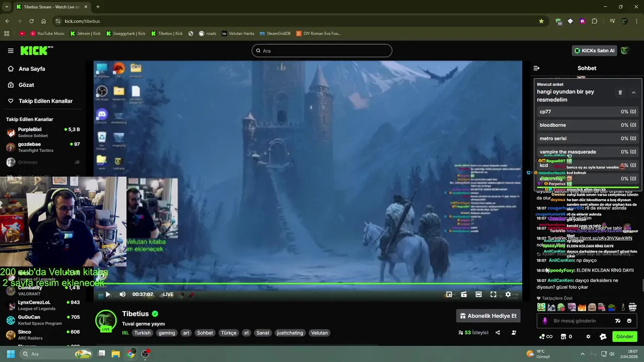Vote for metro serisi in the poll
The width and height of the screenshot is (644, 362).
pyautogui.click(x=588, y=138)
